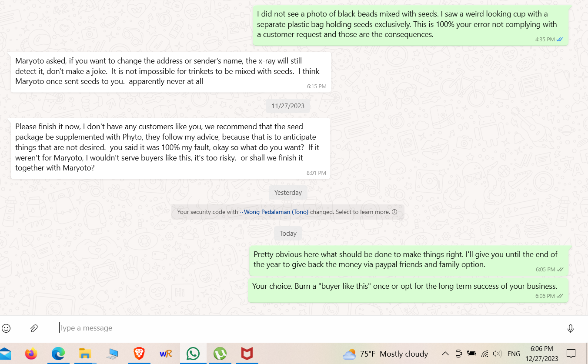The image size is (588, 364).
Task: Click the 6:05 PM delivery checkmarks
Action: click(x=560, y=270)
